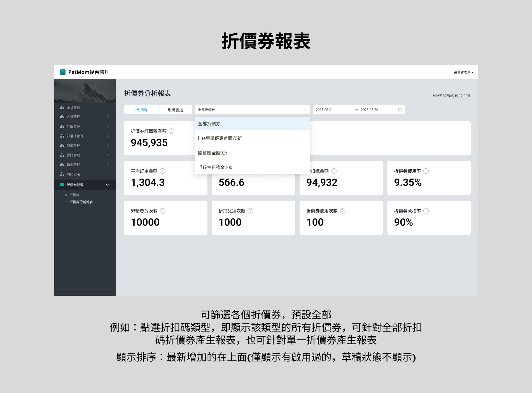This screenshot has height=393, width=532.
Task: Click the 會計管理 sidebar icon
Action: 62,155
